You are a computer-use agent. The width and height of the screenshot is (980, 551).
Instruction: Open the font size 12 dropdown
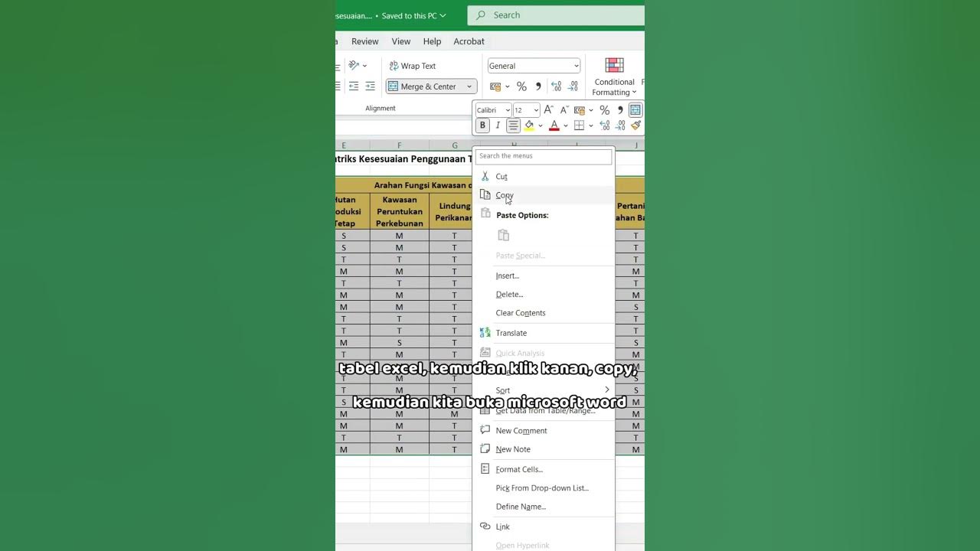[536, 110]
